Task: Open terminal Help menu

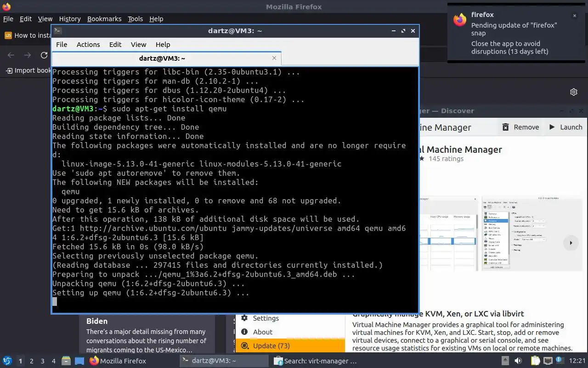Action: [x=163, y=45]
